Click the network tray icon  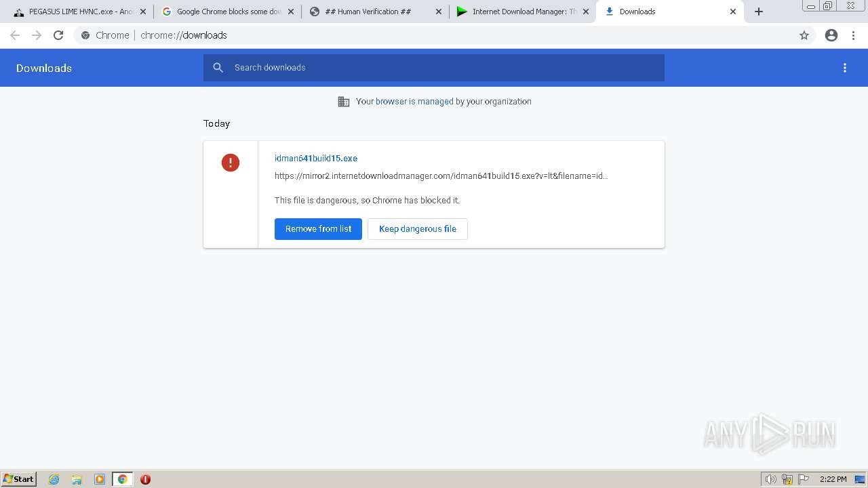click(787, 479)
